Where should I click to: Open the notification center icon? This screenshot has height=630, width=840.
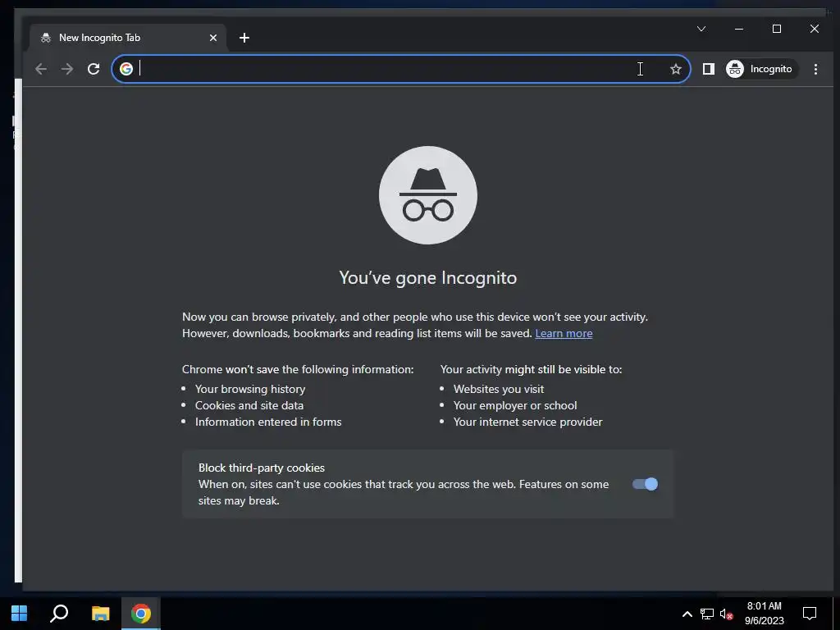point(810,614)
